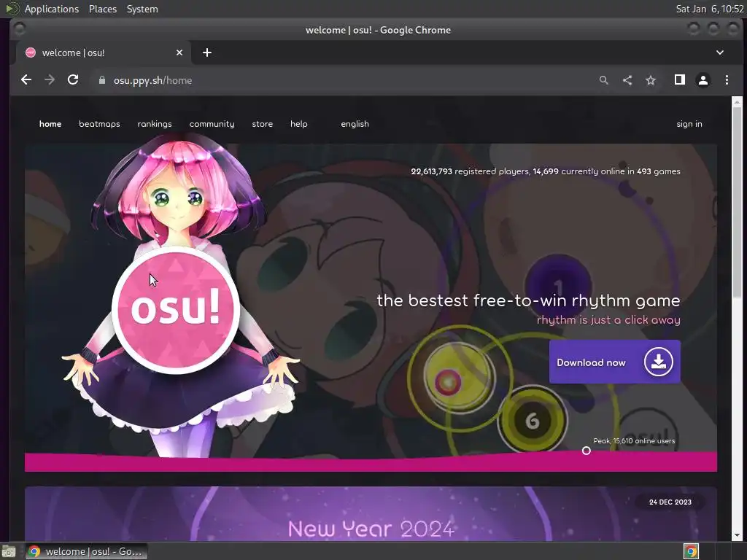The image size is (747, 560).
Task: Open the beatmaps nav menu
Action: (x=99, y=124)
